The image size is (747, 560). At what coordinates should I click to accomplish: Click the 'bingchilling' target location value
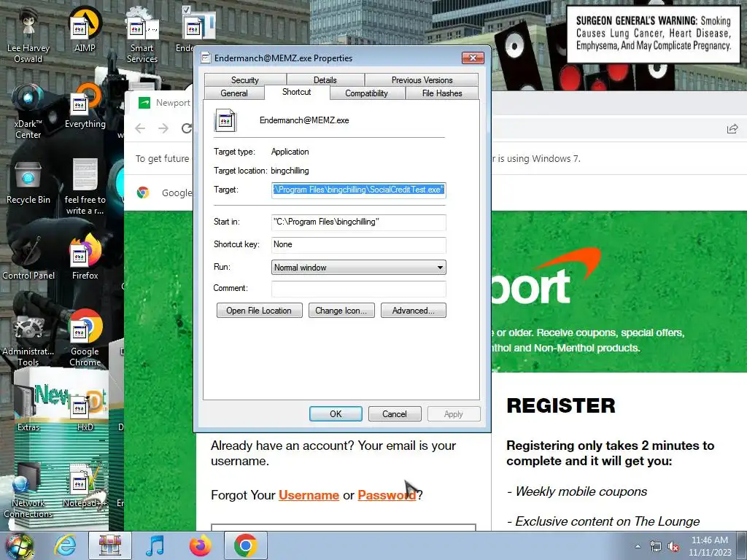pyautogui.click(x=290, y=171)
